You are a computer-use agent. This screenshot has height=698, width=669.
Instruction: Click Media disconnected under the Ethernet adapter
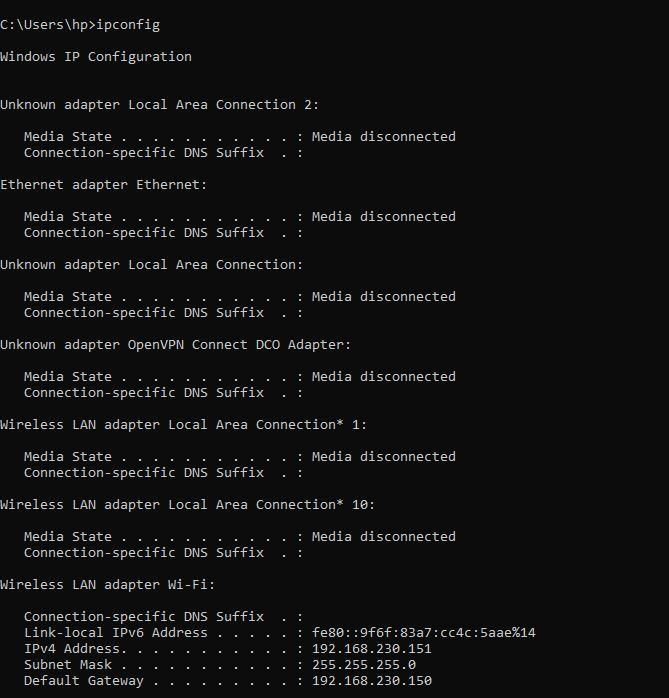click(x=384, y=217)
